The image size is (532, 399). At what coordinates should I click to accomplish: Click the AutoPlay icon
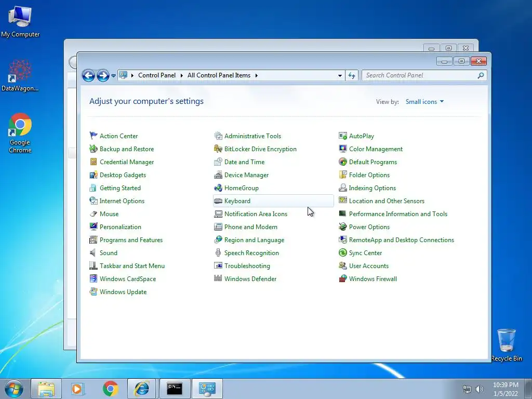[x=343, y=136]
